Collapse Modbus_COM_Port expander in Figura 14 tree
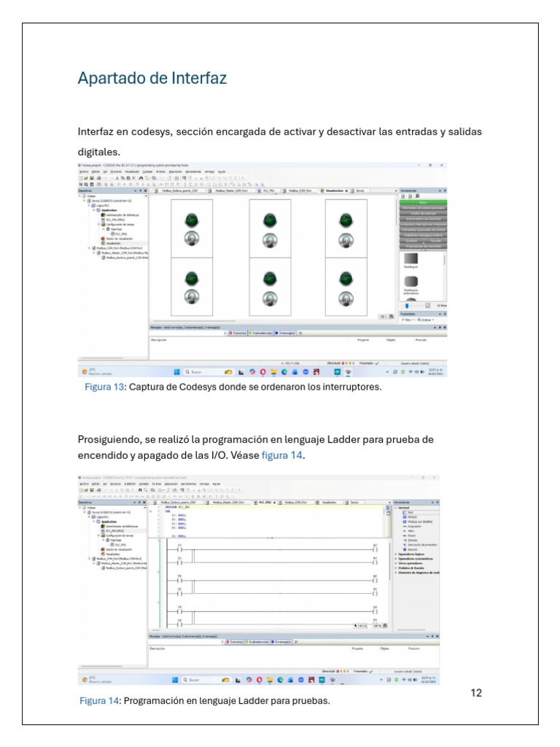Viewport: 560px width, 747px height. pos(89,558)
